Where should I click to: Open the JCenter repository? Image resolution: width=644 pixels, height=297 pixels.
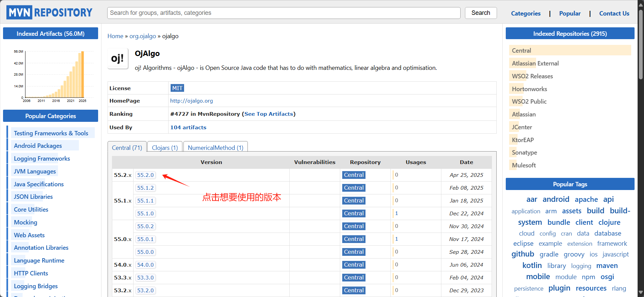point(522,127)
